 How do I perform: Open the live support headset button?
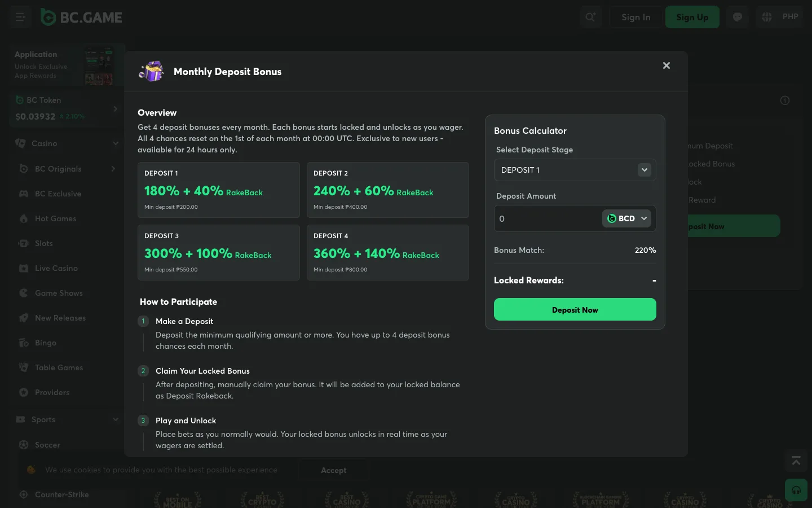pos(796,490)
